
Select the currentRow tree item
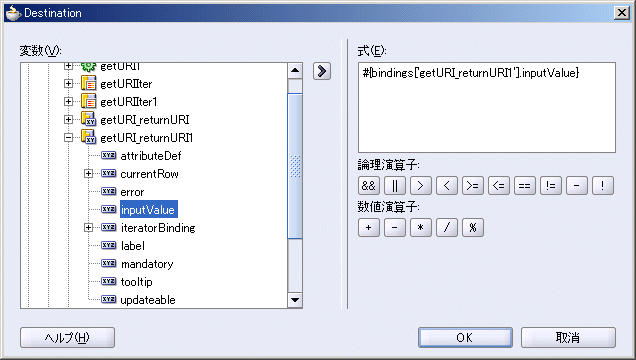[x=149, y=174]
